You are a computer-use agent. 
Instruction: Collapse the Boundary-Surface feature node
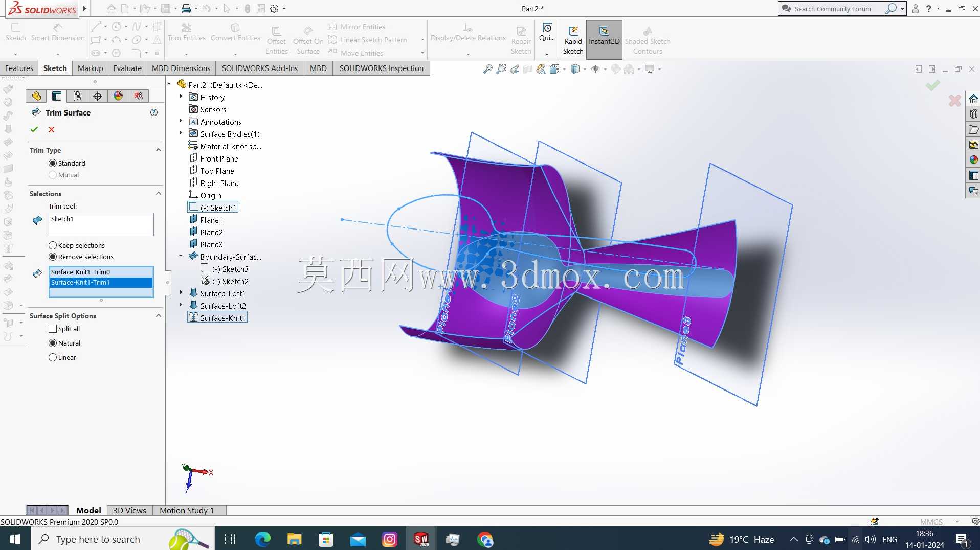181,256
